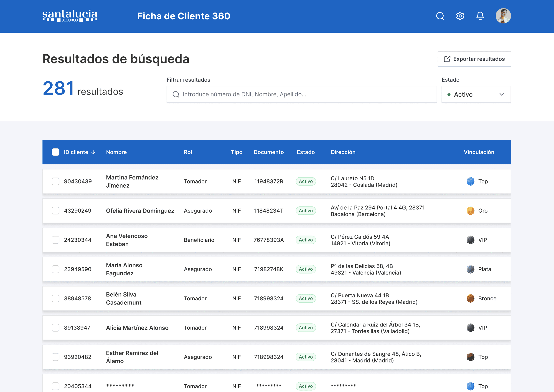Select the checkbox for client 24230344
The height and width of the screenshot is (392, 554).
[x=56, y=240]
